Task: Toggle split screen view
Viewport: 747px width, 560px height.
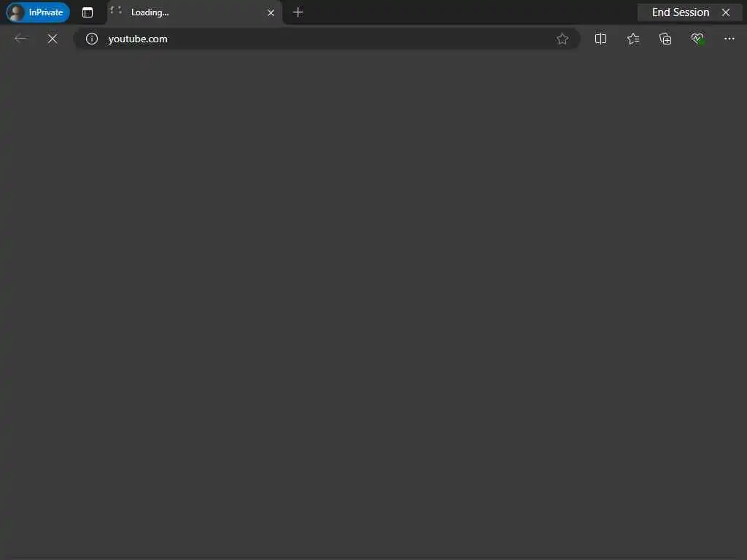Action: 601,39
